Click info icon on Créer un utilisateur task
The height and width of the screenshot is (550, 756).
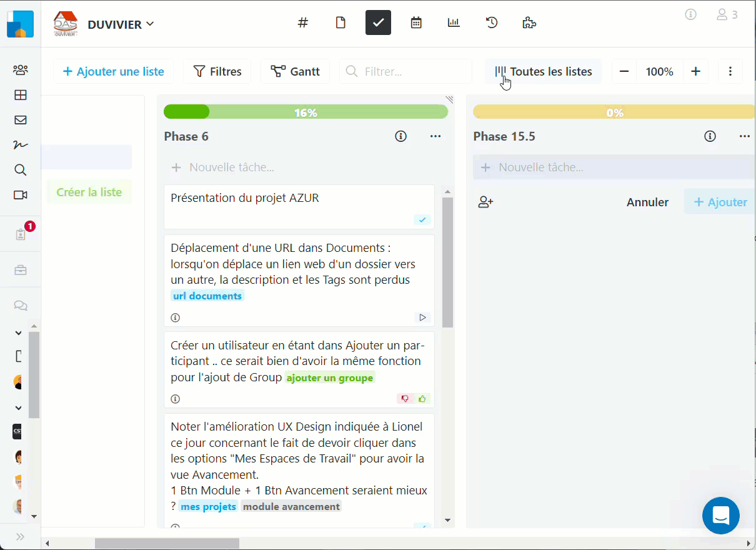175,399
